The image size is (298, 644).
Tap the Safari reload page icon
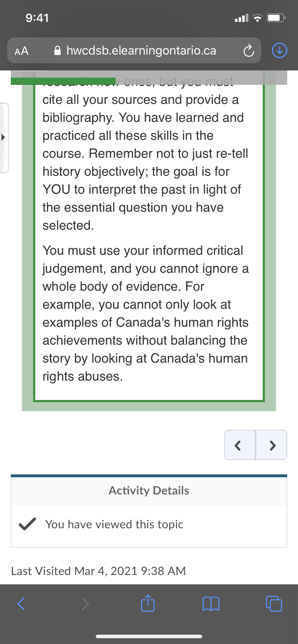point(249,51)
